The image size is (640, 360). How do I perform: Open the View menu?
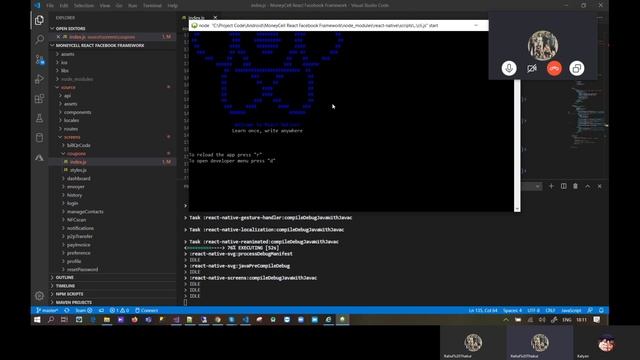pos(104,5)
